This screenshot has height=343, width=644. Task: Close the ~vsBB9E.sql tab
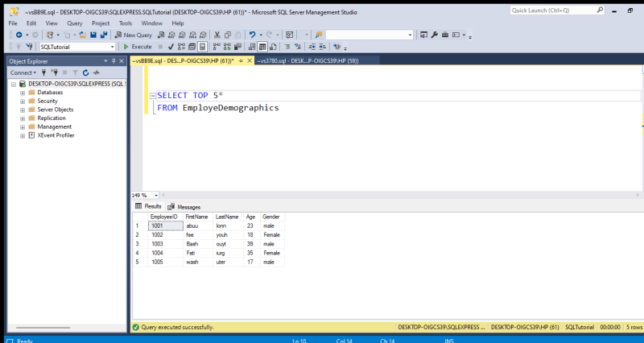[x=250, y=61]
